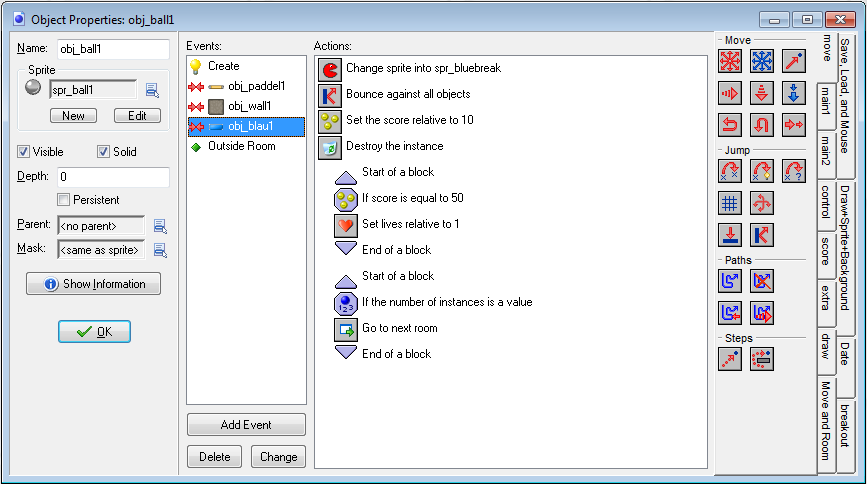Click the Show Information button
This screenshot has height=484, width=867.
[x=94, y=284]
